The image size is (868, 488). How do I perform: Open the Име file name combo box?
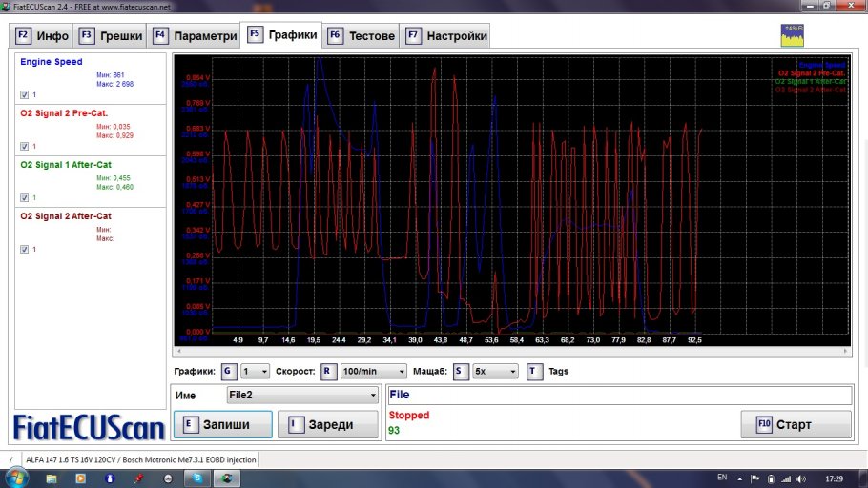click(301, 394)
